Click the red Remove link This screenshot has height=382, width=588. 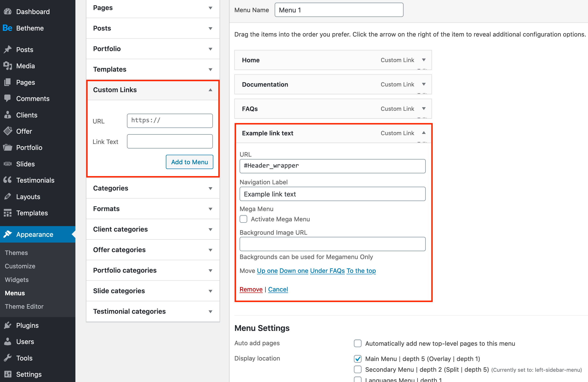click(251, 289)
